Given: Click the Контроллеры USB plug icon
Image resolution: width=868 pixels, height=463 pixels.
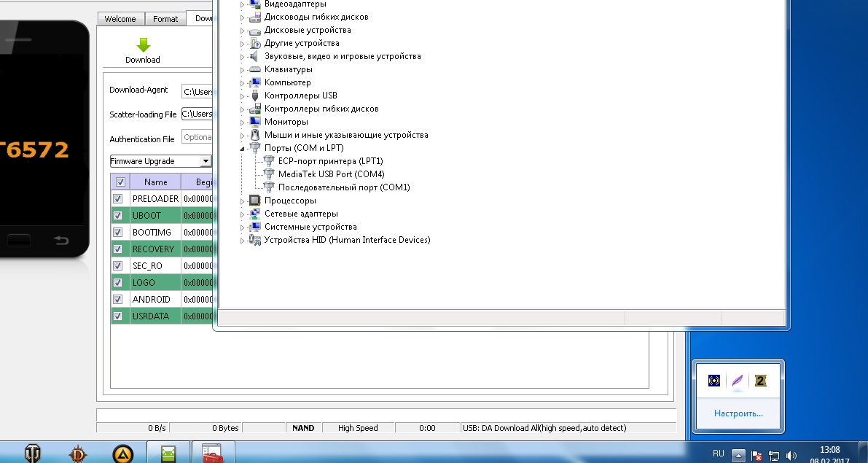Looking at the screenshot, I should pos(254,96).
